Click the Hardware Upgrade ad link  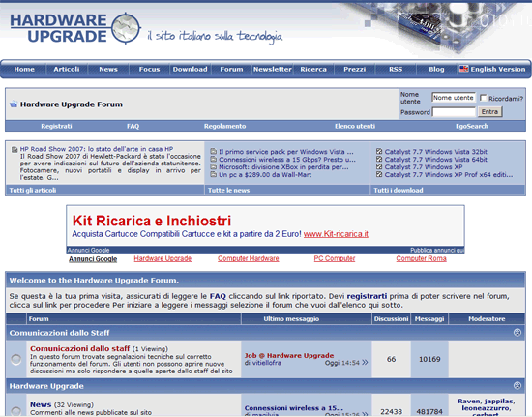[x=163, y=258]
